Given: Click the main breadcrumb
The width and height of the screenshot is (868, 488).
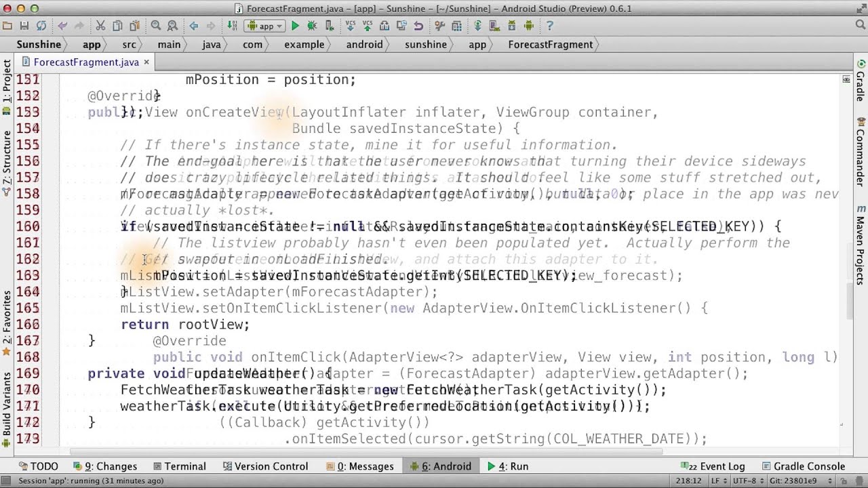Looking at the screenshot, I should coord(169,45).
